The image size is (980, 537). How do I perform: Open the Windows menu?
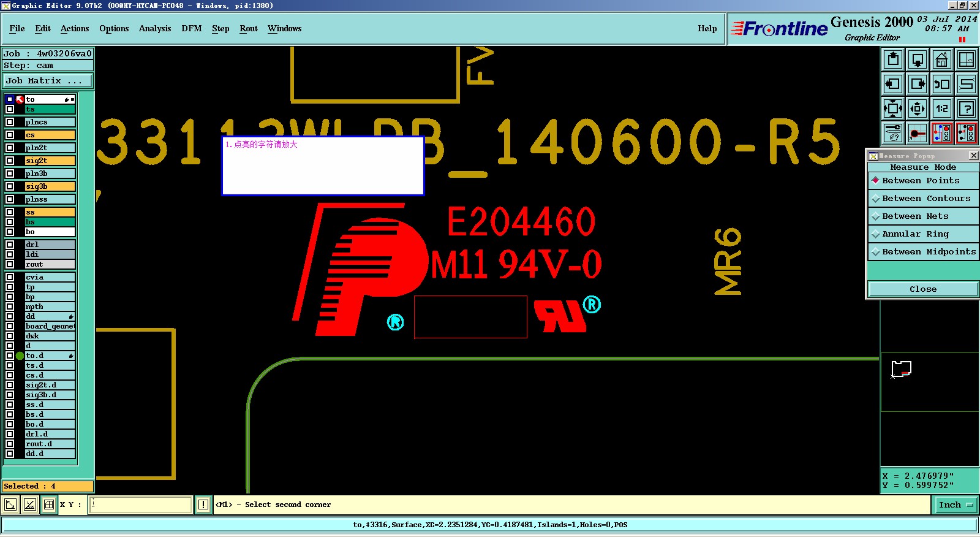click(285, 29)
